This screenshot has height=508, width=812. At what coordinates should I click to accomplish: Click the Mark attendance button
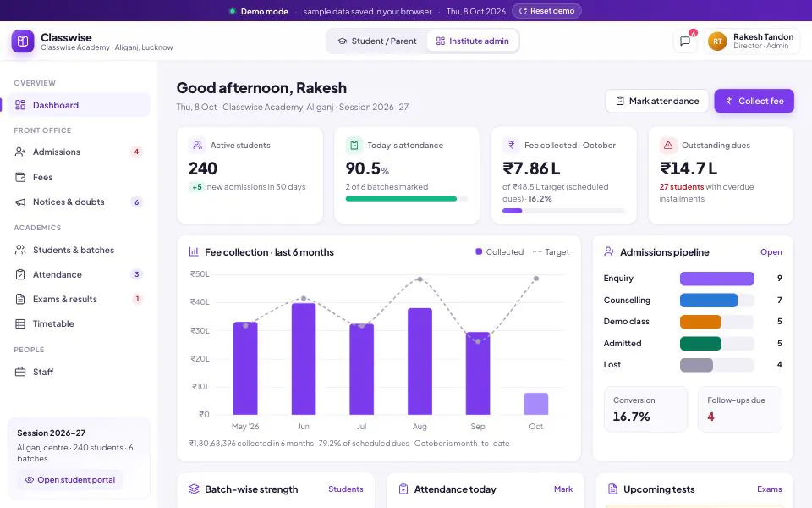pos(656,101)
